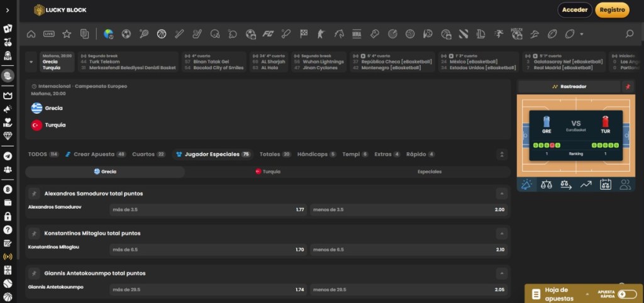Open the help question mark sidebar icon

click(8, 230)
